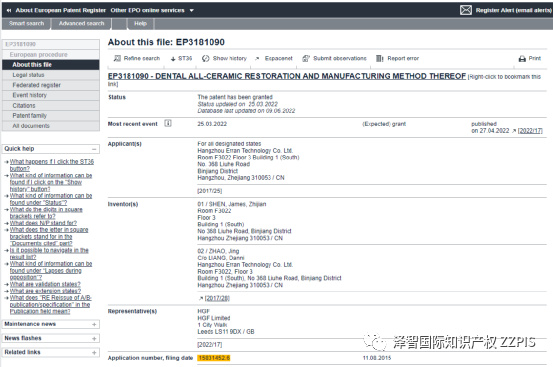Open help link about letter in square brackets
Image resolution: width=553 pixels, height=367 pixels.
click(x=49, y=237)
